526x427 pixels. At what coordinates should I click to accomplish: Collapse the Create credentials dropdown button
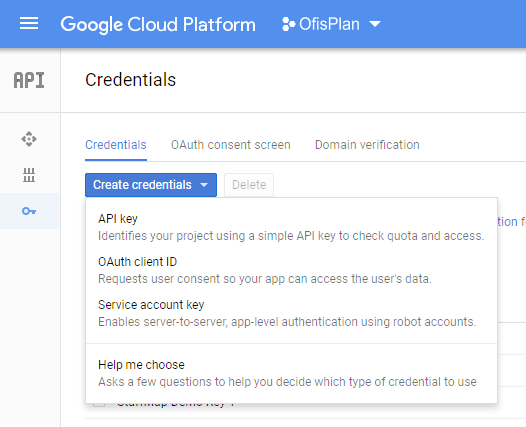151,185
